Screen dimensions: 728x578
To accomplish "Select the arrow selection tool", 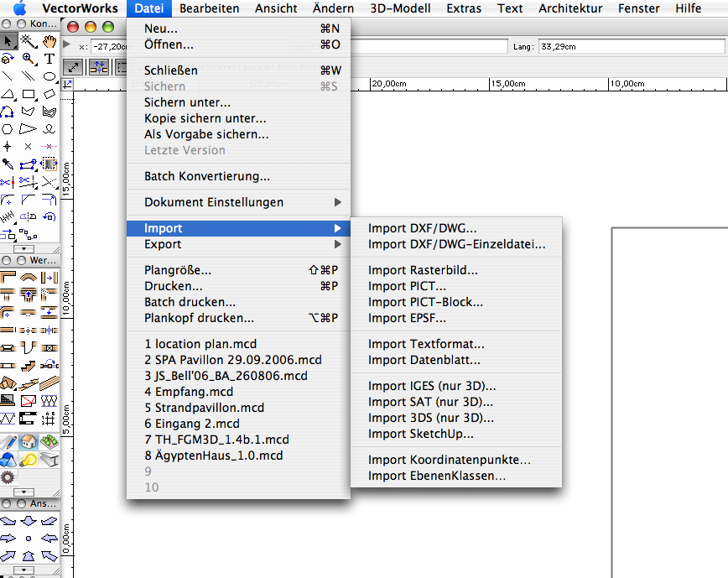I will click(8, 41).
